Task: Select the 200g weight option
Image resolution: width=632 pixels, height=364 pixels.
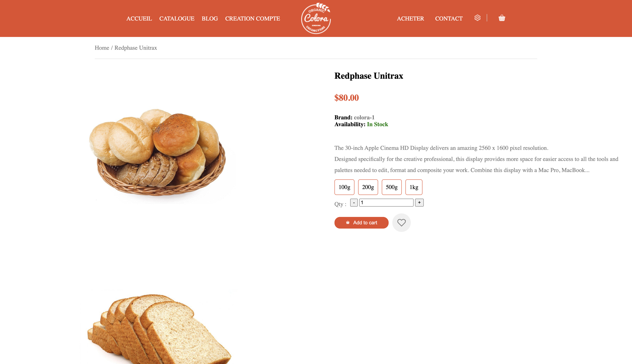Action: coord(368,187)
